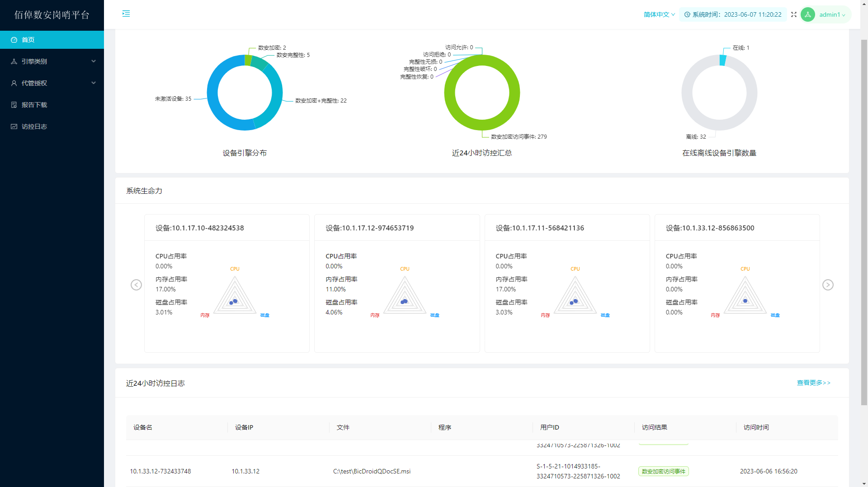
Task: Click the 访控日志 chart icon in sidebar
Action: pos(14,126)
